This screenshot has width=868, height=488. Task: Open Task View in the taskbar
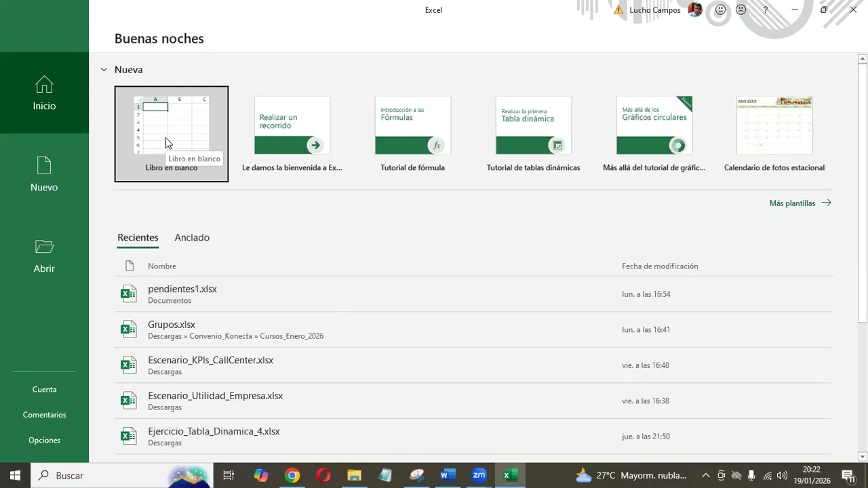click(229, 475)
